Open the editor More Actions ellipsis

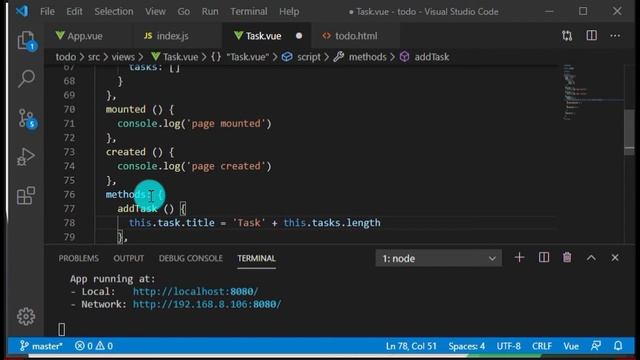615,36
